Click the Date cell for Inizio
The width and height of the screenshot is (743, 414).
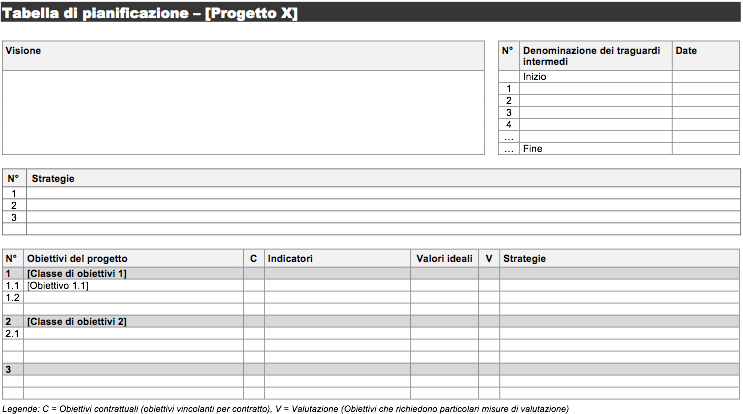pos(706,77)
